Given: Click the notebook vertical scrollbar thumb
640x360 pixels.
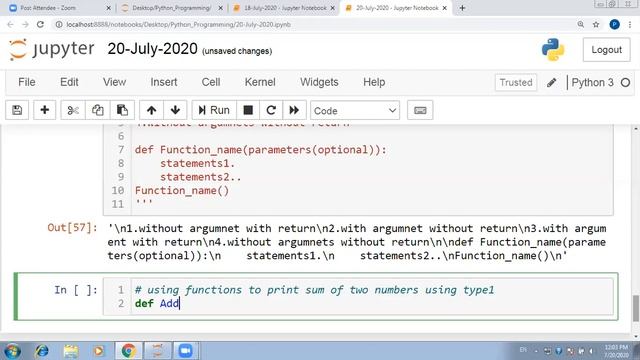Looking at the screenshot, I should tap(636, 309).
